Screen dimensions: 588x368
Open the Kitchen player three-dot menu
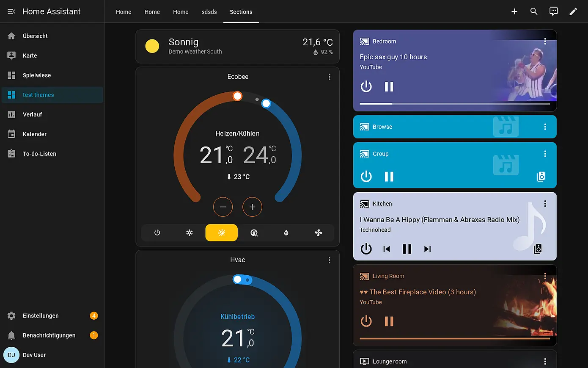pyautogui.click(x=545, y=204)
